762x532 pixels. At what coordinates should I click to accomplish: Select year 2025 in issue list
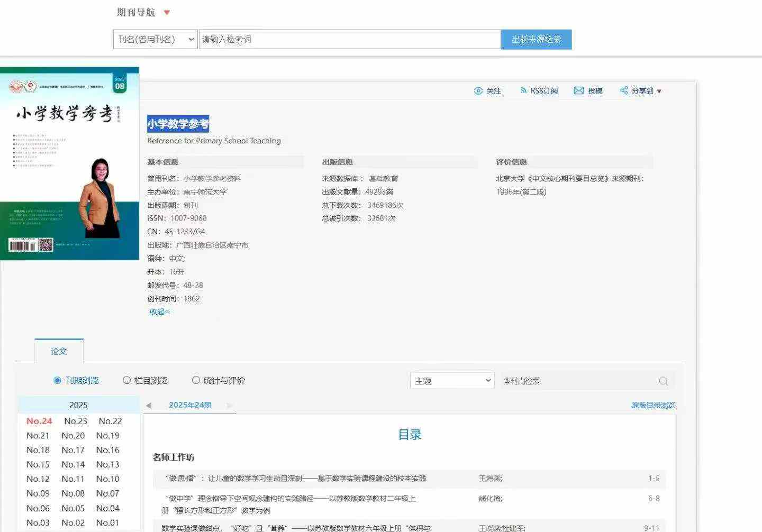coord(78,405)
